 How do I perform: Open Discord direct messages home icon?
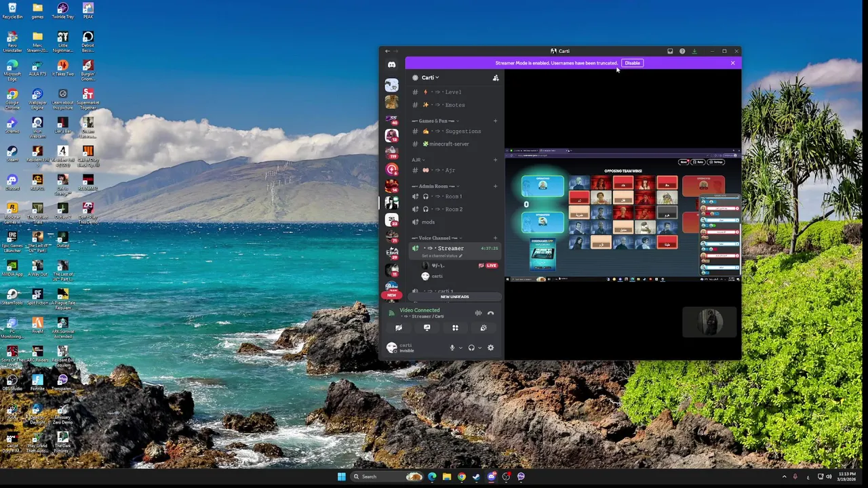(391, 65)
